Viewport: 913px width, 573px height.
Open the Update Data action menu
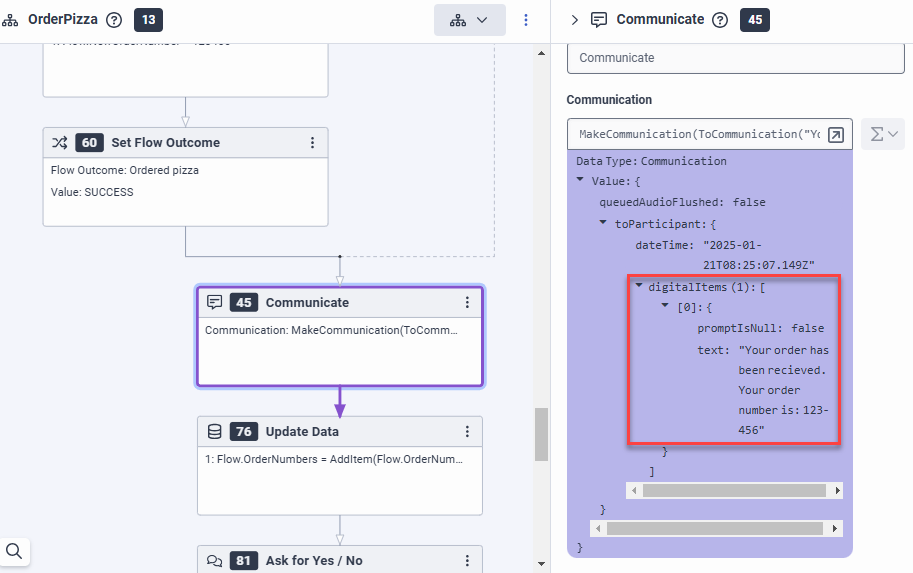pyautogui.click(x=467, y=432)
